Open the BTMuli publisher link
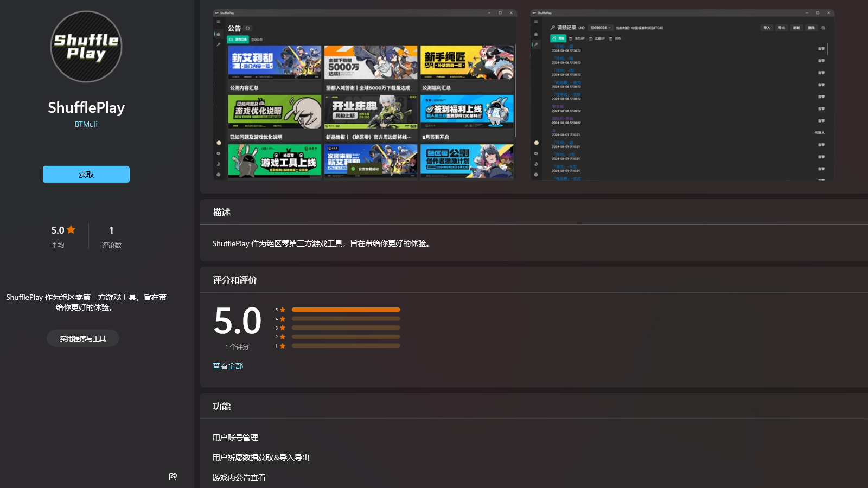This screenshot has height=488, width=868. tap(86, 124)
